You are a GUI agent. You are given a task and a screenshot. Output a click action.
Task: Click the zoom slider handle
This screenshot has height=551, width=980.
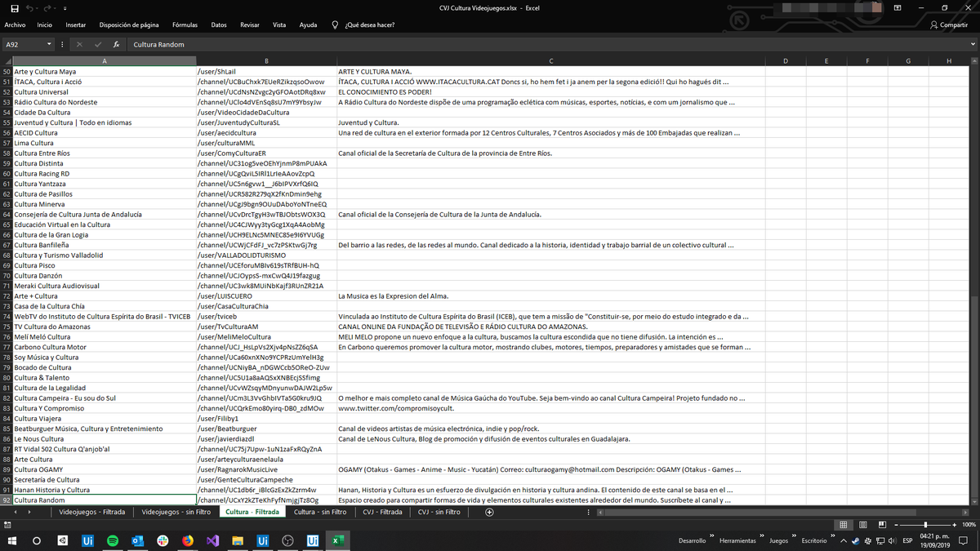point(925,524)
